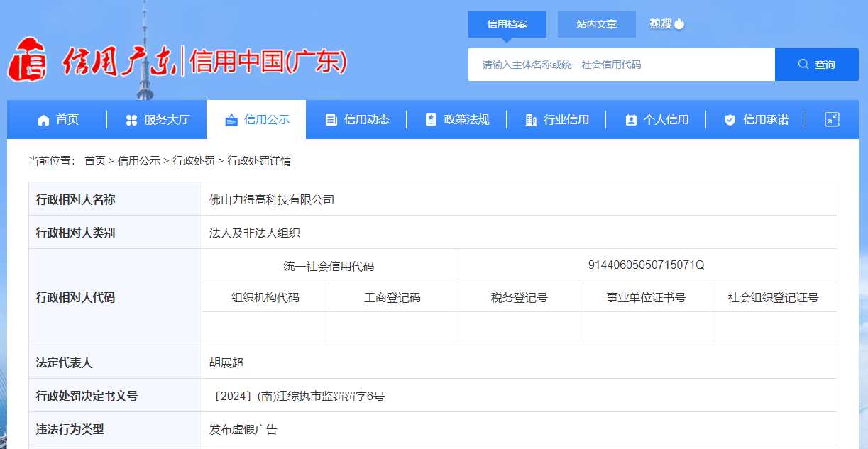Click company name 佛山力得高科技有限公司

pyautogui.click(x=272, y=200)
